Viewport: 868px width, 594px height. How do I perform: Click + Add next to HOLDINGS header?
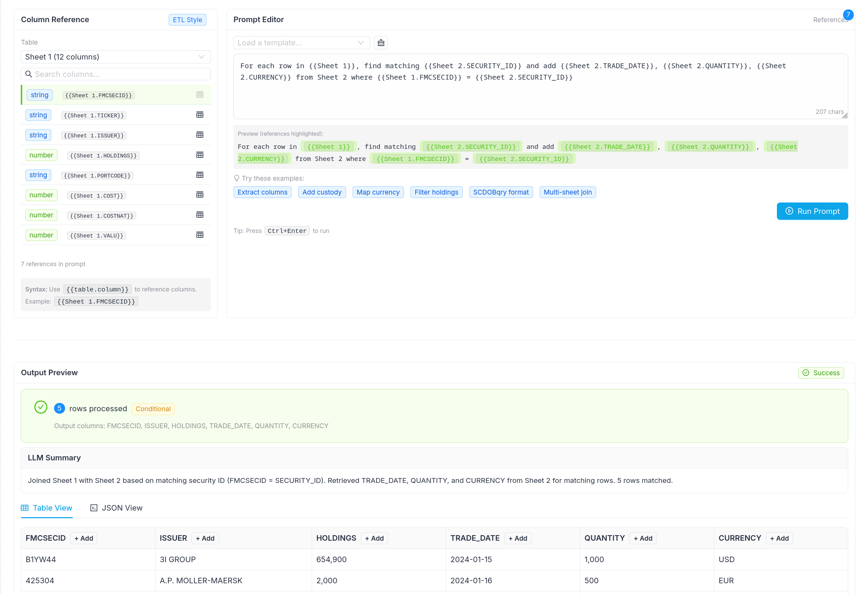pos(374,538)
